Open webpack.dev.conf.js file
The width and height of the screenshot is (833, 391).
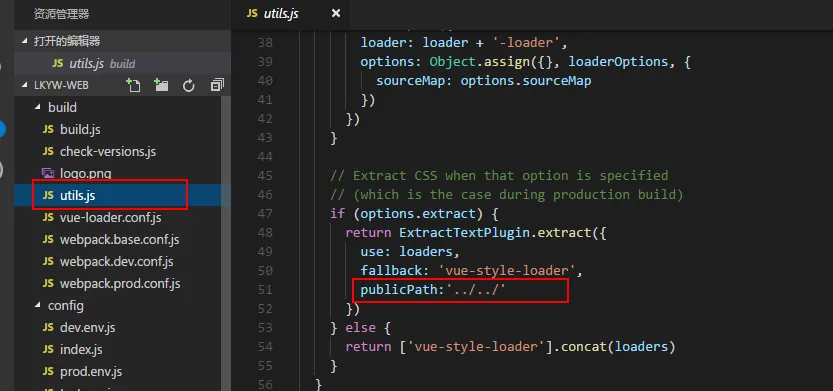tap(116, 261)
